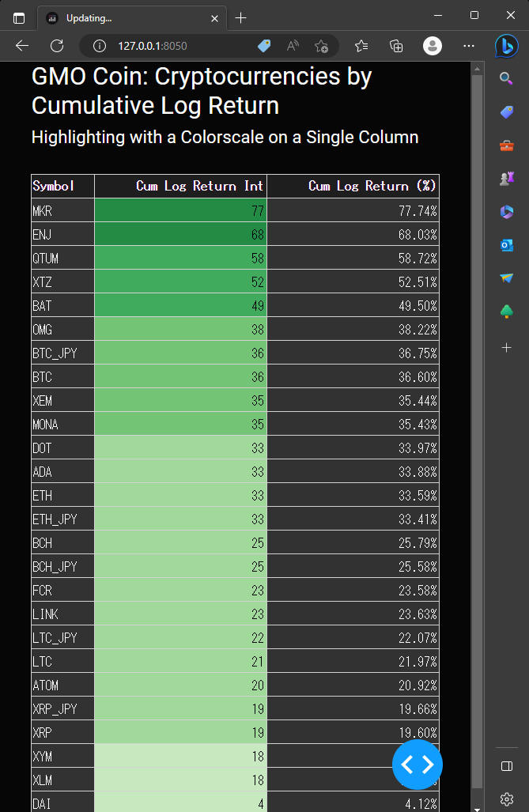Select the XEM symbol cell
Screen dimensions: 529x812
pos(62,400)
